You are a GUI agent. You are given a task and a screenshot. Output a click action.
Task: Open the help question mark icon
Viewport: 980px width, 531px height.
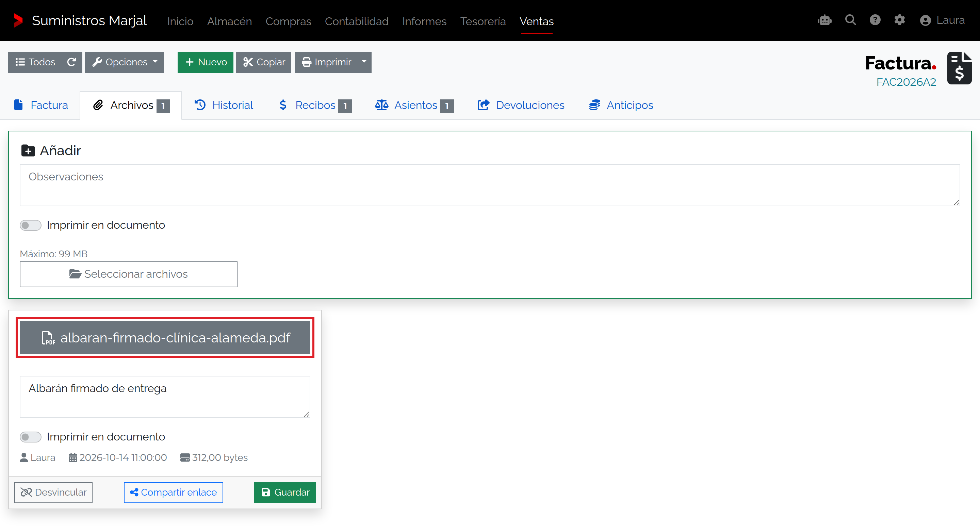(x=875, y=20)
